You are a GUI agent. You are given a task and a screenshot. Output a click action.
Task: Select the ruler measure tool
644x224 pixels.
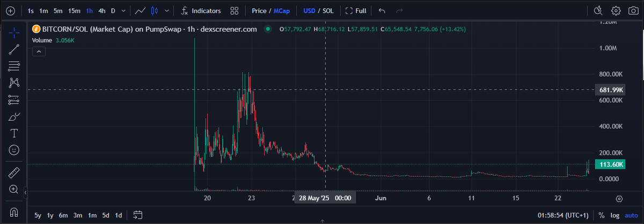pos(14,173)
